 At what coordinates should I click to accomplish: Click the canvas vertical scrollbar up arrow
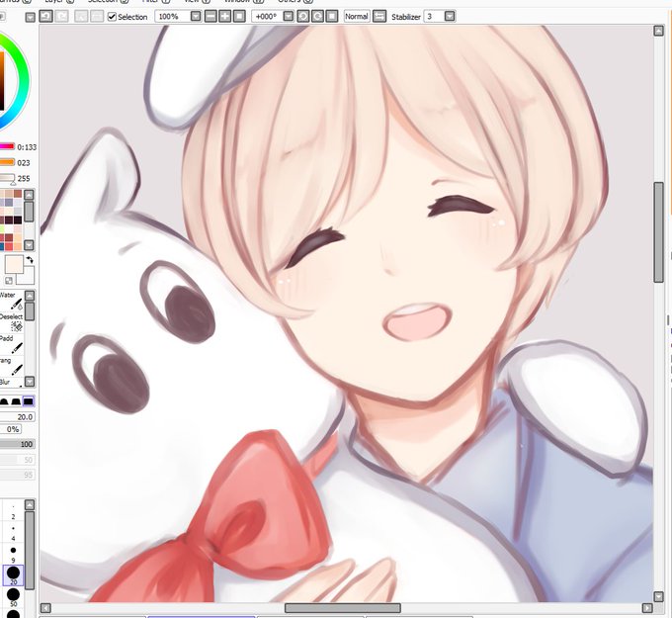(659, 31)
